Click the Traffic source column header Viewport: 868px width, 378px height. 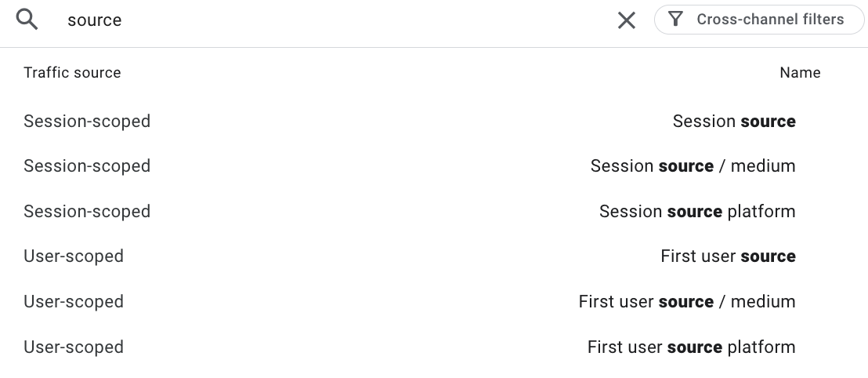pos(72,73)
